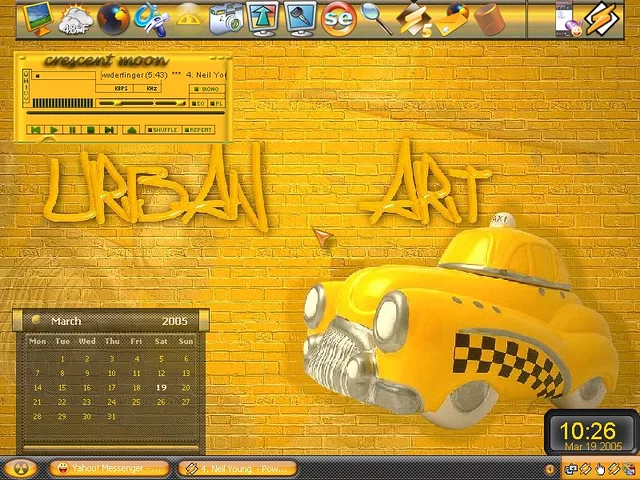
Task: Open the blue figure with USB plug icon
Action: (152, 19)
